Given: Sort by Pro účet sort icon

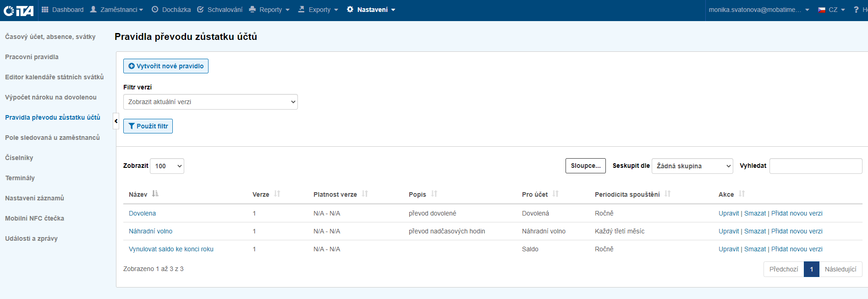Looking at the screenshot, I should click(x=555, y=194).
